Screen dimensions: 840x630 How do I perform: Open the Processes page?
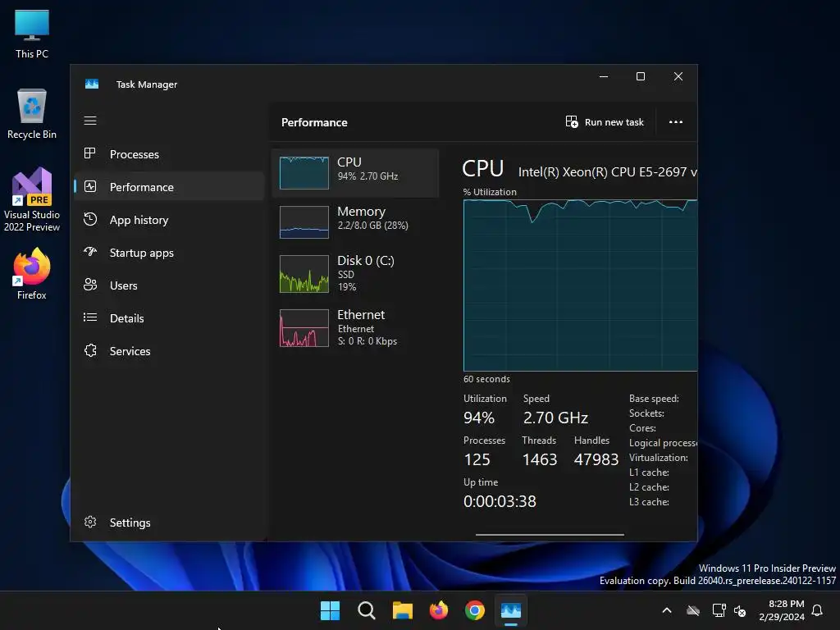(x=169, y=154)
